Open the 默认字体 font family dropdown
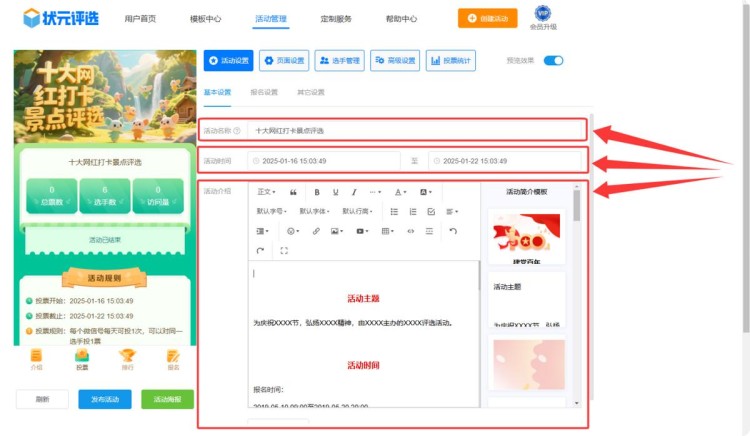 tap(316, 211)
